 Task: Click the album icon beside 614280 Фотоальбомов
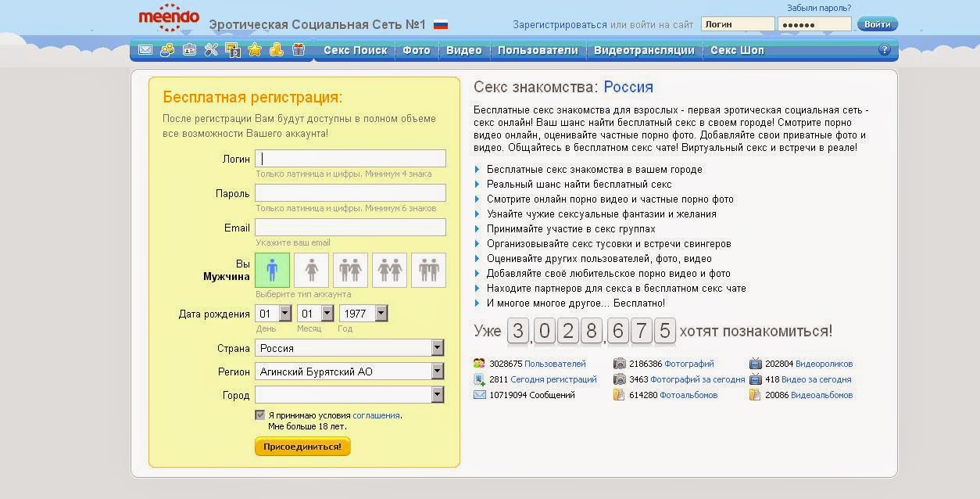619,395
